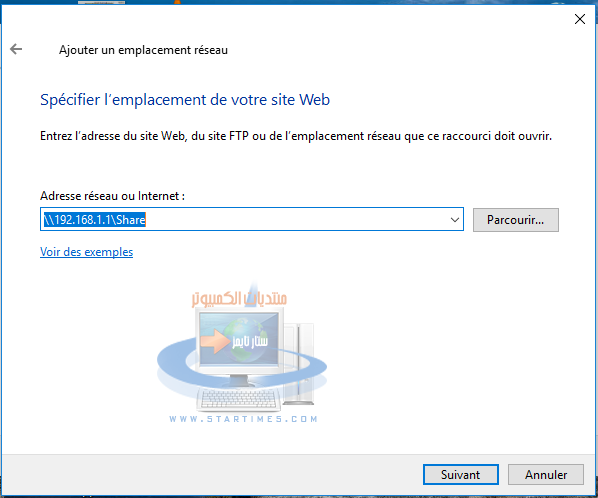The image size is (598, 498).
Task: Click the www.startimes.com watermark text
Action: [243, 419]
